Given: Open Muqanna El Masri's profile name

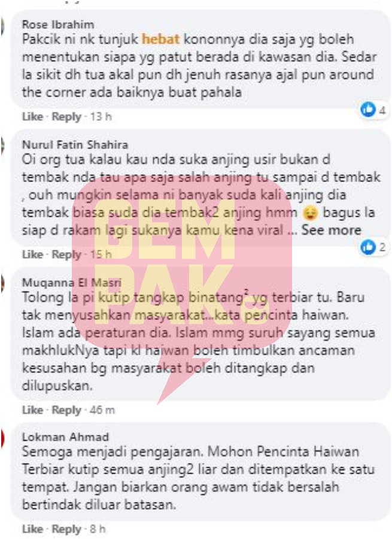Looking at the screenshot, I should (72, 283).
